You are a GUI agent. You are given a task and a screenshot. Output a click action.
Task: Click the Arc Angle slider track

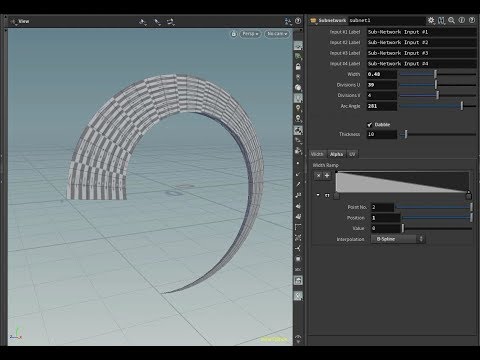438,106
